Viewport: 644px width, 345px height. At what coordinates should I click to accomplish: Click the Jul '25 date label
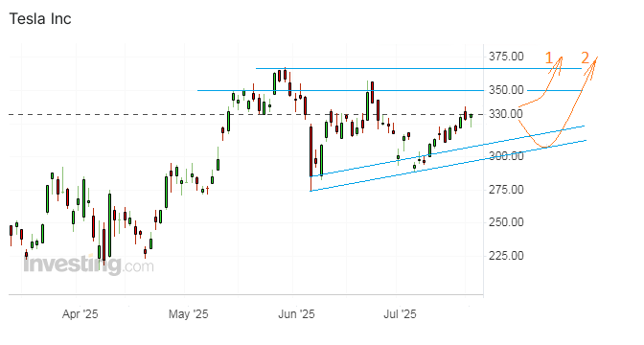pos(400,314)
